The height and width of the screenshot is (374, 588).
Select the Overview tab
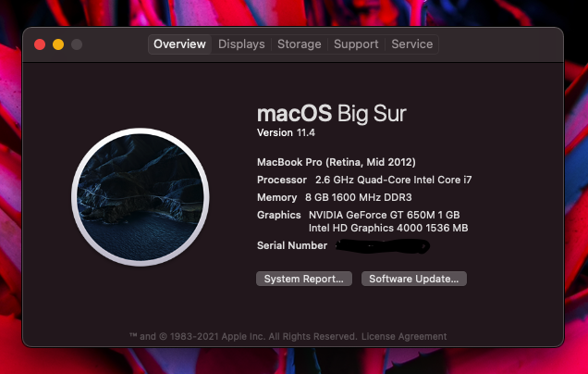pos(179,44)
